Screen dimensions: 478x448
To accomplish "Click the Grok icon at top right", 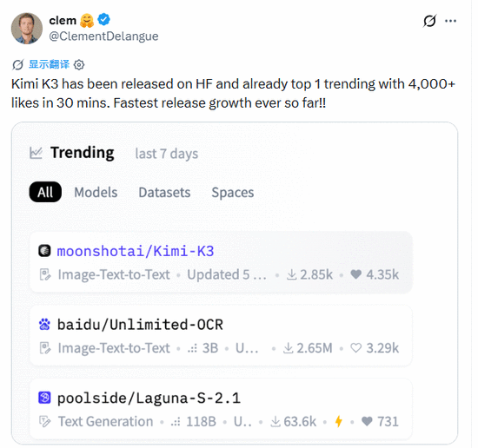I will 430,21.
